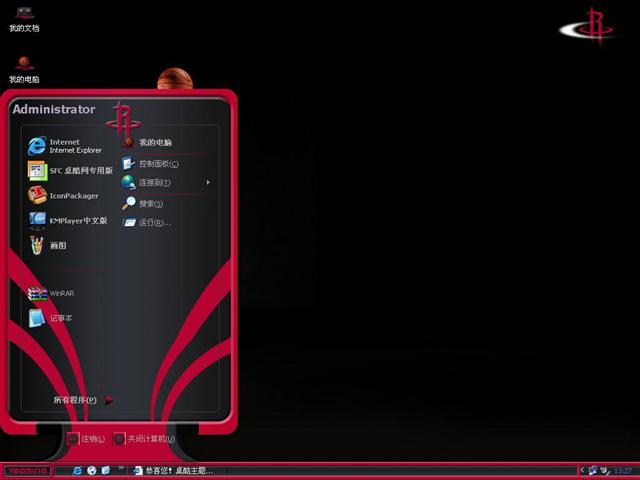This screenshot has width=640, height=480.
Task: Click the taskbar clock 13:27
Action: point(622,471)
